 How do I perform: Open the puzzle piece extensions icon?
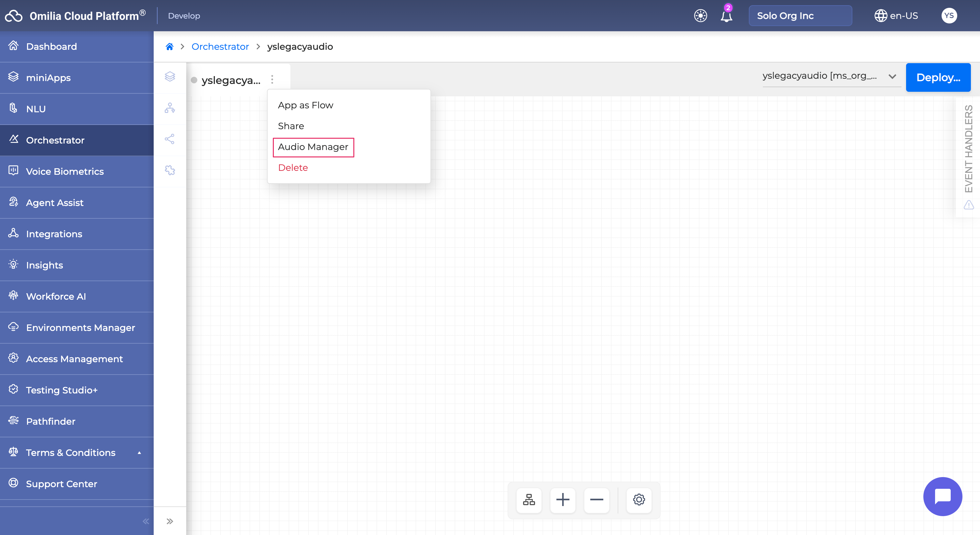(x=170, y=170)
